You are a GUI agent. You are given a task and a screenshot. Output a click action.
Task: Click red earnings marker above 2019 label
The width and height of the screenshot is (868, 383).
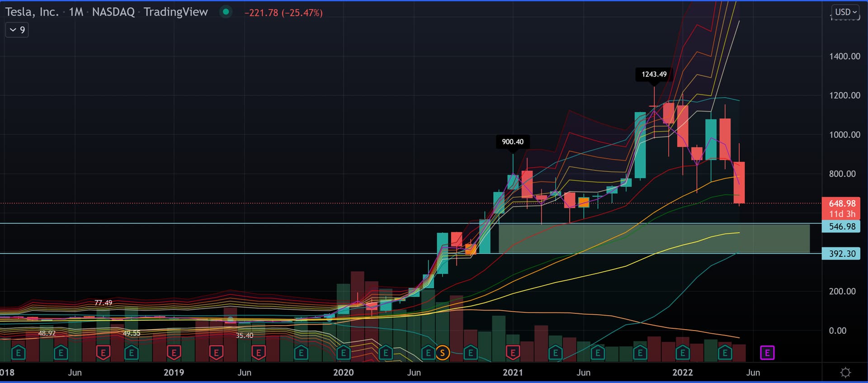coord(174,352)
